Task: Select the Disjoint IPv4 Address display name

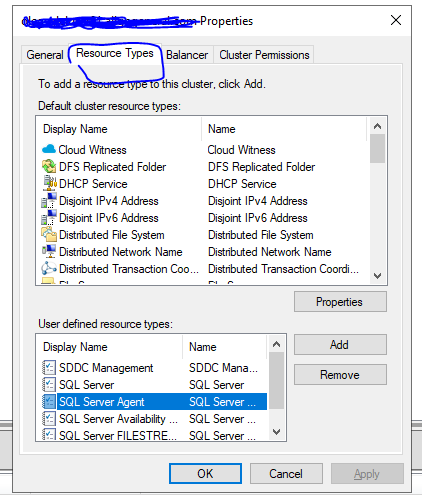Action: 109,201
